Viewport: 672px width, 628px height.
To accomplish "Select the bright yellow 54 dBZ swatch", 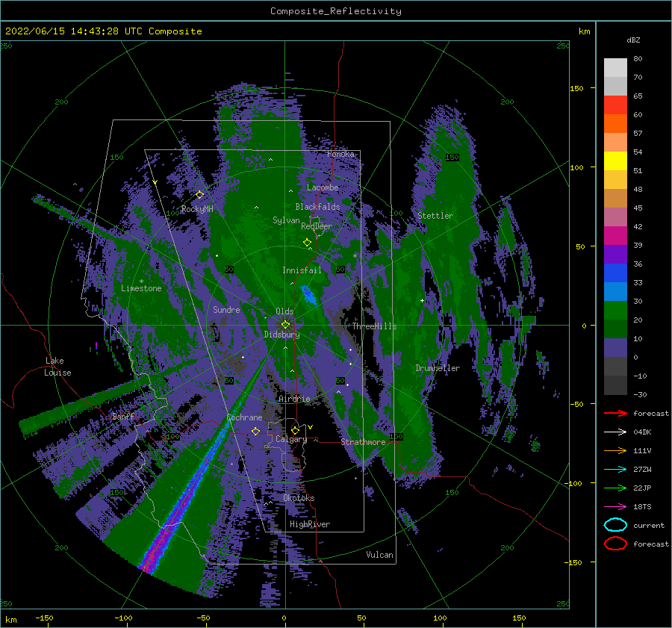I will (x=615, y=161).
